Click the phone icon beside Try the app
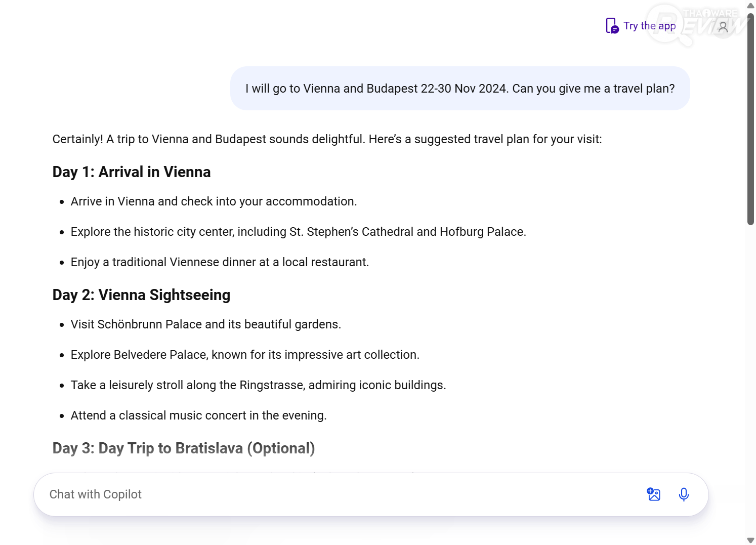This screenshot has width=756, height=545. [x=612, y=26]
